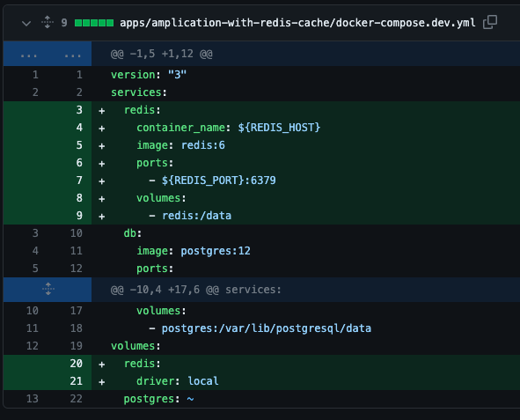This screenshot has width=520, height=420.
Task: Select old line number 13
Action: pyautogui.click(x=33, y=399)
